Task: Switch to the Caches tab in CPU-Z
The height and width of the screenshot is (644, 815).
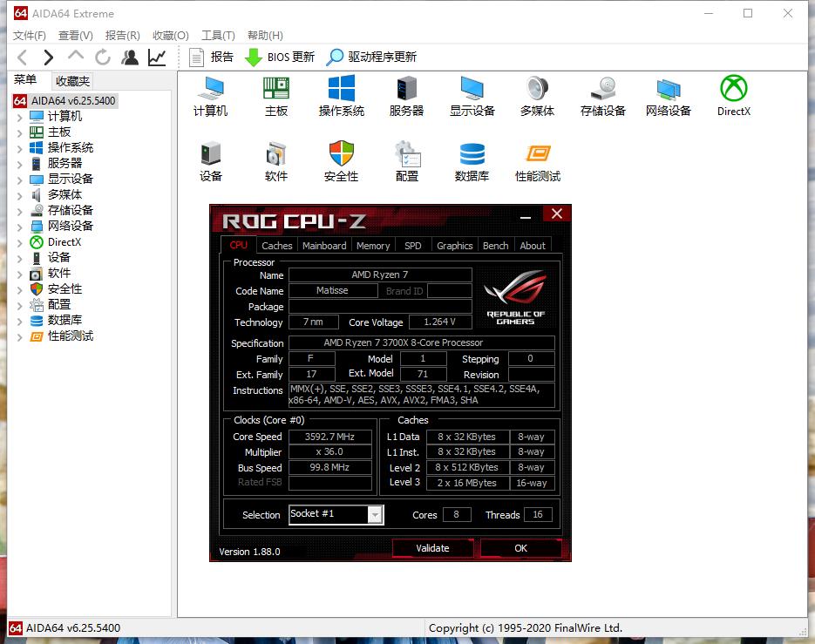Action: click(x=276, y=245)
